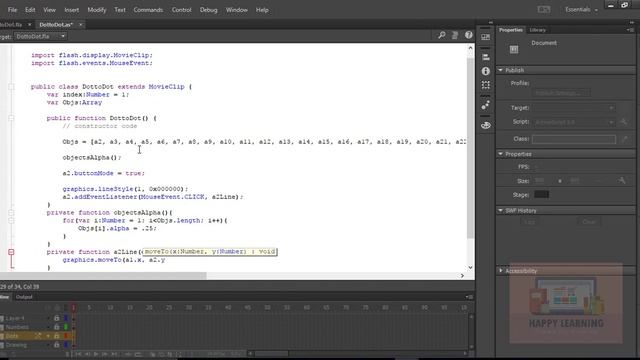Collapse the DottoDot class code fold
Viewport: 640px width, 360px height.
[11, 87]
